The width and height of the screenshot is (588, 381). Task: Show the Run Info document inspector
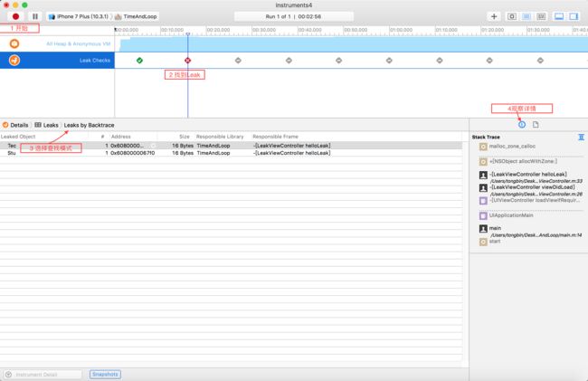[x=536, y=125]
